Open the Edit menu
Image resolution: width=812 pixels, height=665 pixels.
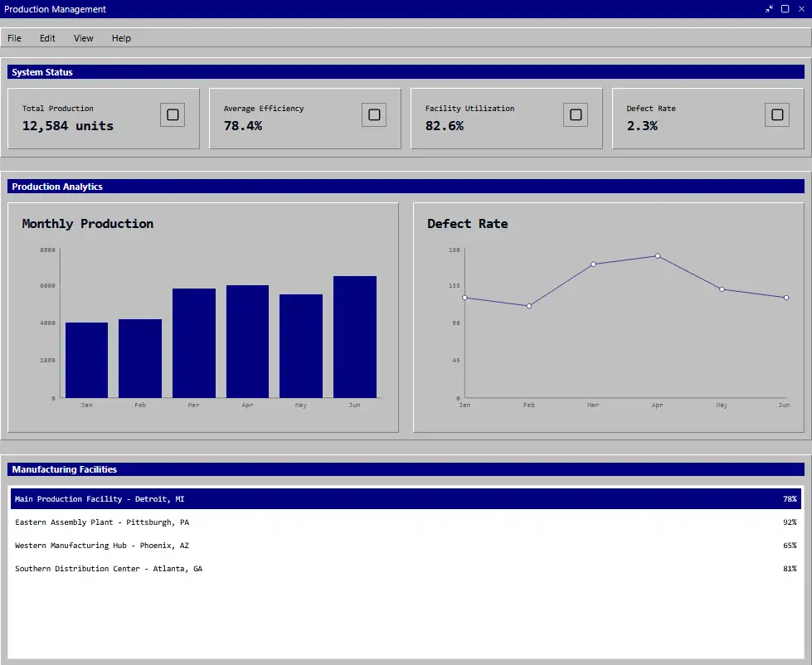[47, 38]
